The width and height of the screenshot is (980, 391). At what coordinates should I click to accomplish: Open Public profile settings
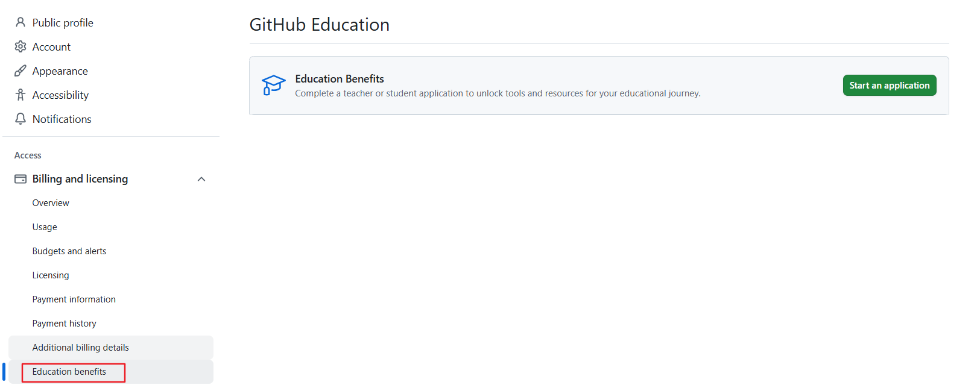point(63,23)
